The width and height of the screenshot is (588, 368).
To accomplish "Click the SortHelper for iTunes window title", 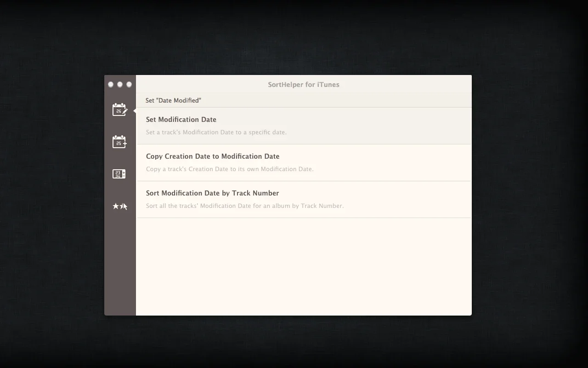I will click(304, 85).
